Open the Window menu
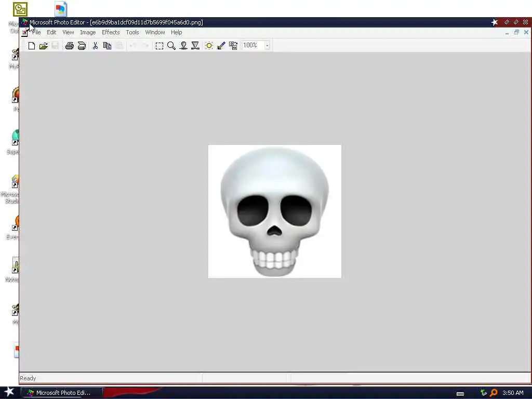 [155, 32]
